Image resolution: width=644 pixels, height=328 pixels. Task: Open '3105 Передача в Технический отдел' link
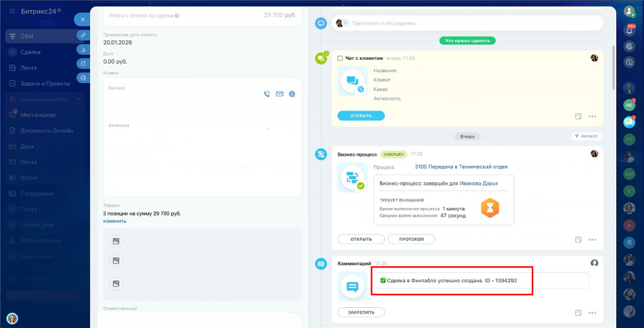pyautogui.click(x=461, y=167)
